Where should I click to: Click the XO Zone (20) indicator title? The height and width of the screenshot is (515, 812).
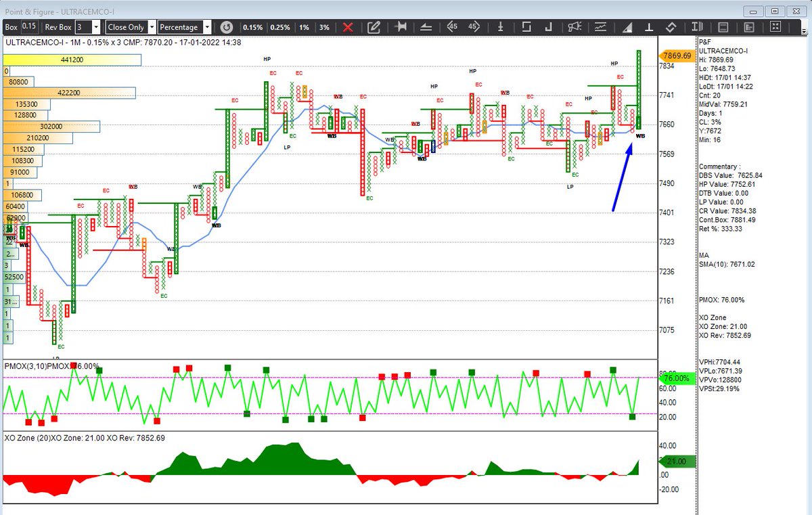(27, 438)
